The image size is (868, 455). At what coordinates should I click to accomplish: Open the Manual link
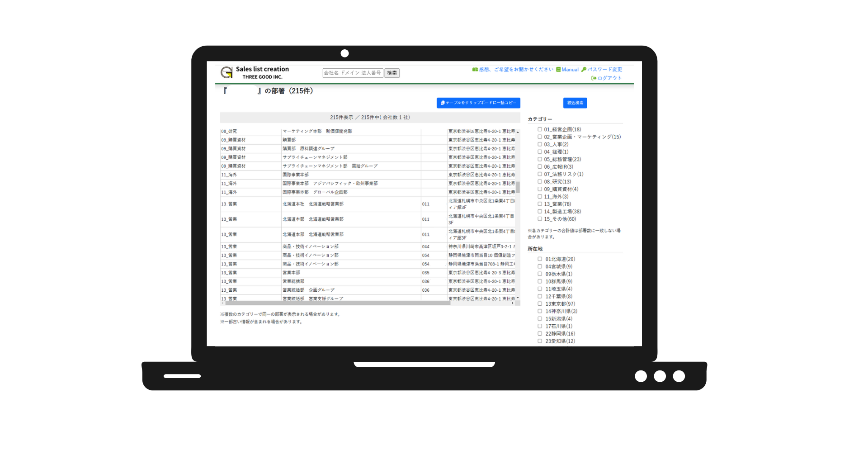pos(570,70)
